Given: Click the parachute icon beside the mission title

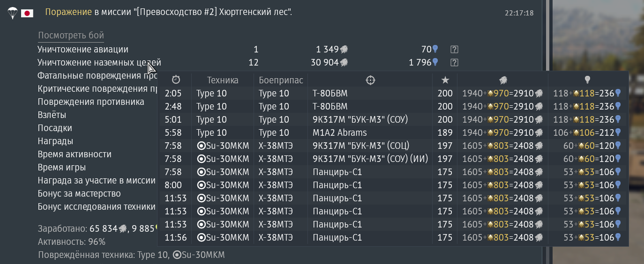Looking at the screenshot, I should tap(13, 13).
